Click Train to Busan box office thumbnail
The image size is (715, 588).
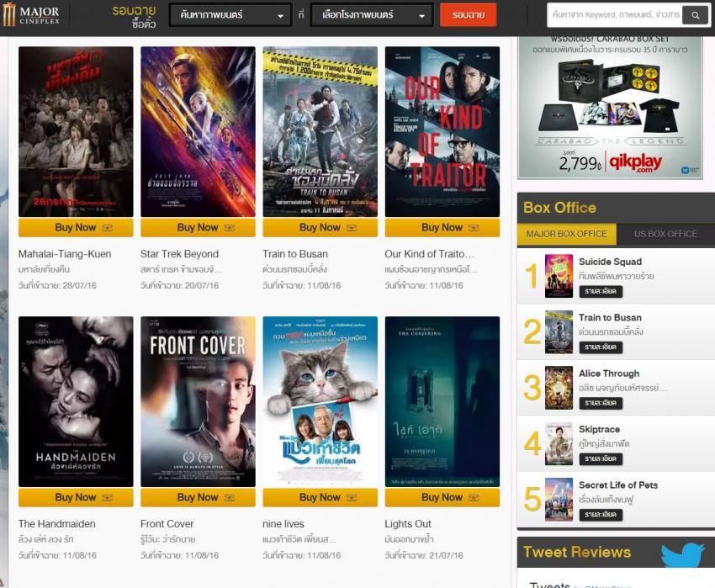pos(559,331)
